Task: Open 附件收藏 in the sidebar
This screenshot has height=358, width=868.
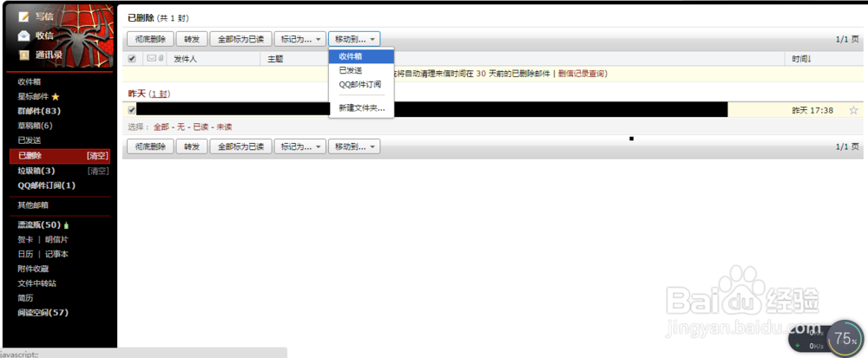Action: (x=33, y=269)
